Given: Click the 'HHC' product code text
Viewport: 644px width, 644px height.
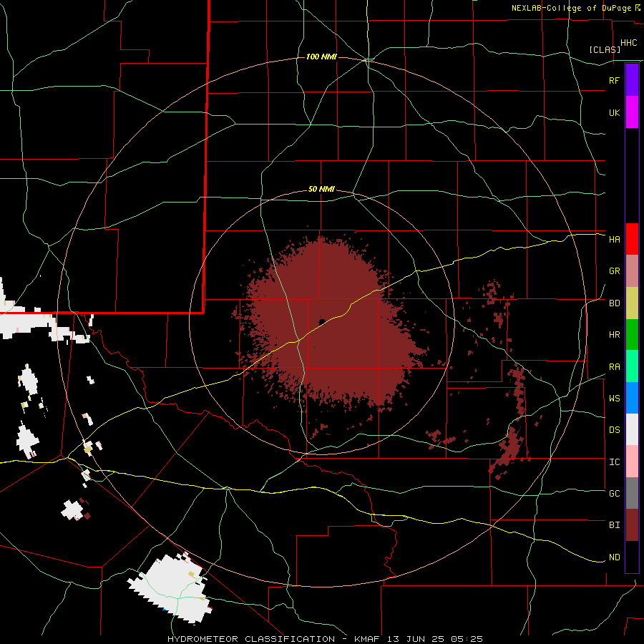Looking at the screenshot, I should coord(628,43).
